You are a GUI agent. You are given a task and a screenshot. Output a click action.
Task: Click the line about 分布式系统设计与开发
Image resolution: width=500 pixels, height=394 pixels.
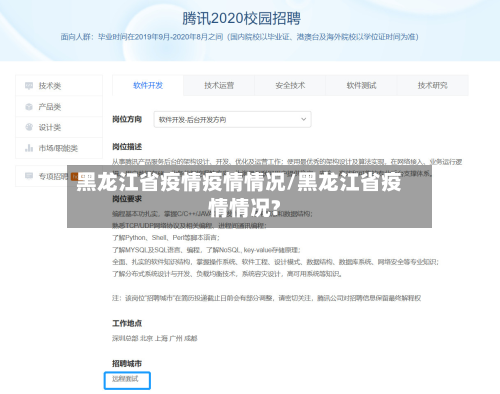(x=227, y=274)
